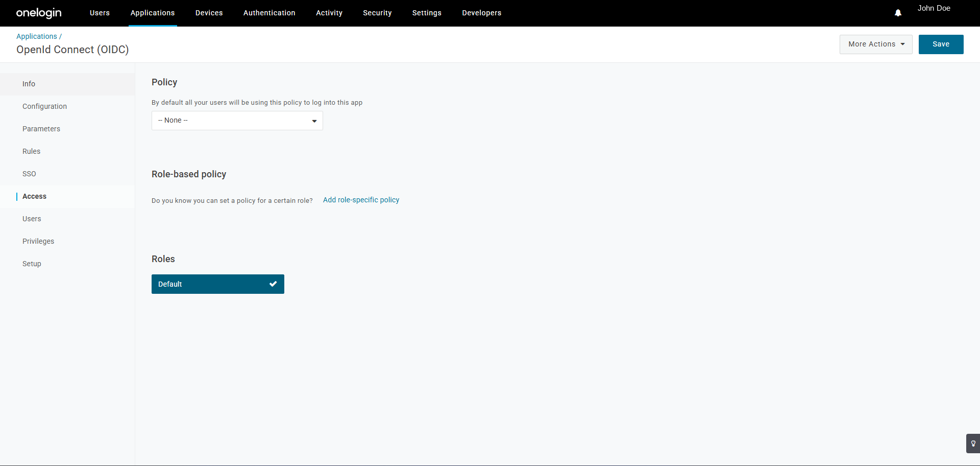Open the notifications bell
This screenshot has height=466, width=980.
pos(898,13)
